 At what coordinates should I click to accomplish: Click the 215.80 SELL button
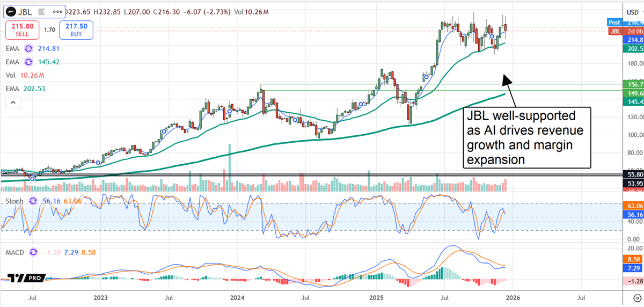21,30
